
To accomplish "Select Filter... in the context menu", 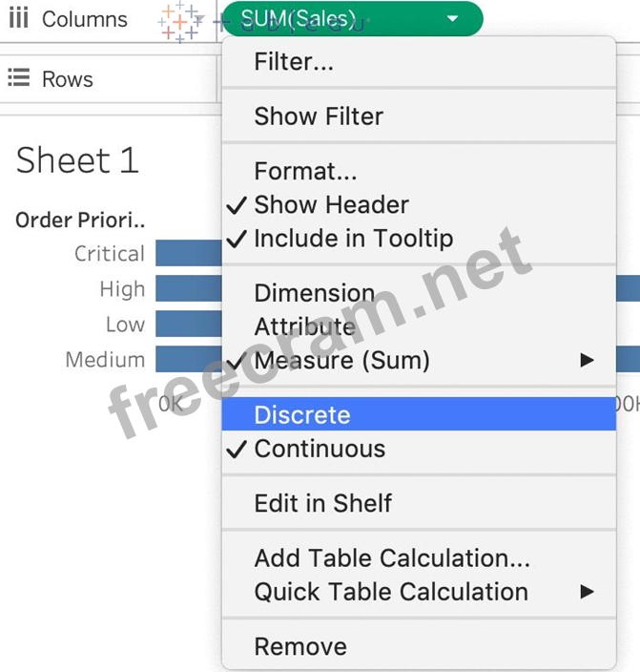I will [x=294, y=63].
